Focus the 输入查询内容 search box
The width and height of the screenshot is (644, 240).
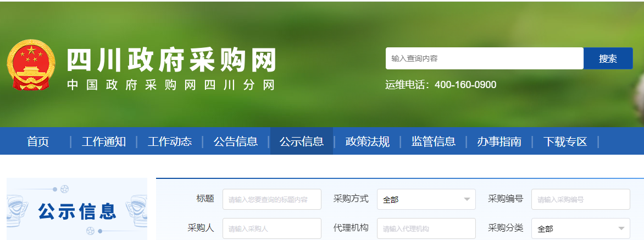pyautogui.click(x=484, y=58)
